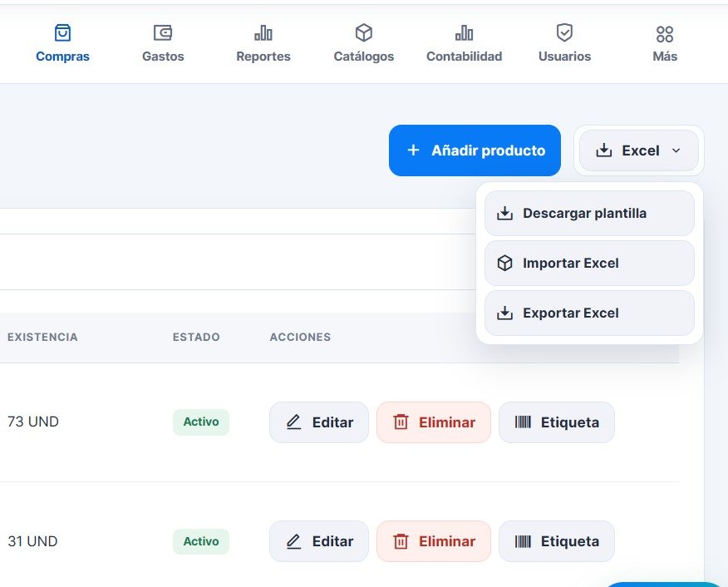The height and width of the screenshot is (587, 728).
Task: Open the Más menu label
Action: pyautogui.click(x=665, y=57)
